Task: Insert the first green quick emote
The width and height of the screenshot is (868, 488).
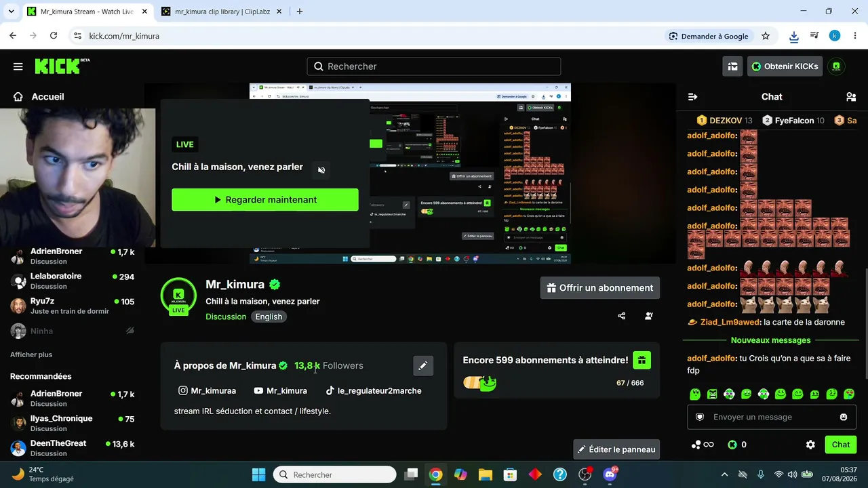Action: click(695, 394)
